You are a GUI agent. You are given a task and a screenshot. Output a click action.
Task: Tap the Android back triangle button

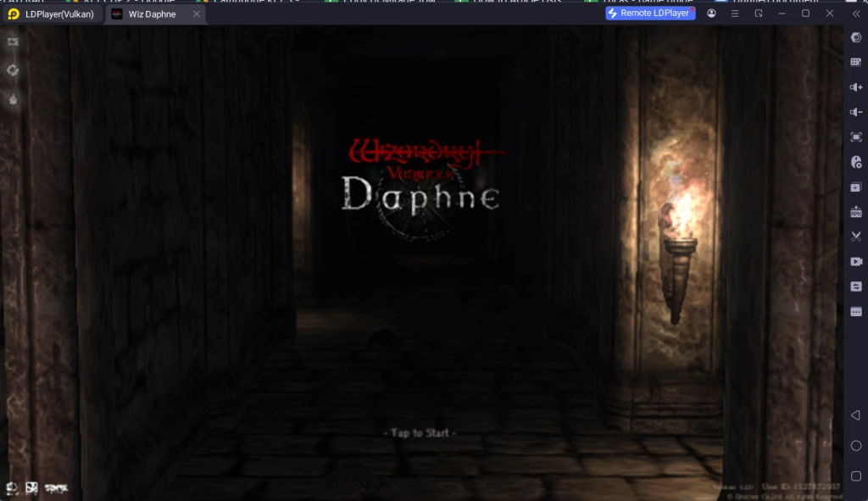[856, 415]
